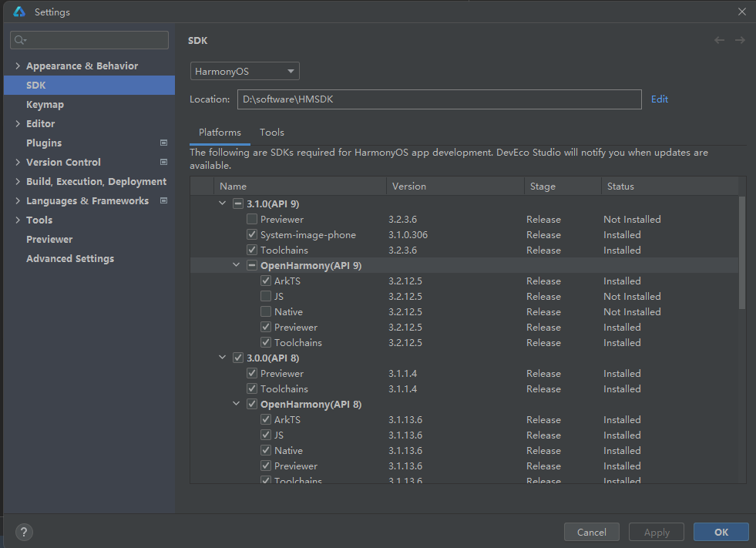756x548 pixels.
Task: Expand Languages & Frameworks category
Action: (x=18, y=200)
